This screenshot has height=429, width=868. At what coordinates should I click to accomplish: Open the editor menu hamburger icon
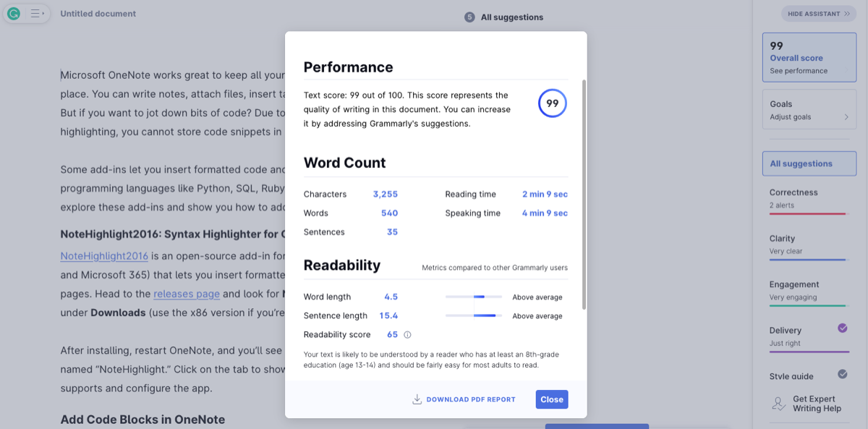pyautogui.click(x=37, y=14)
